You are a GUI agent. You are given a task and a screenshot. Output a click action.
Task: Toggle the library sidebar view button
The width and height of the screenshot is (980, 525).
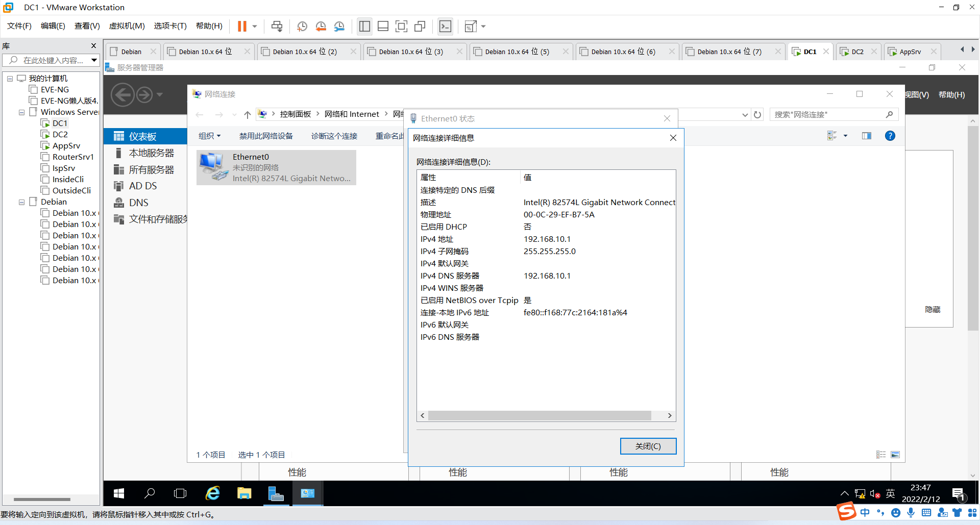364,26
